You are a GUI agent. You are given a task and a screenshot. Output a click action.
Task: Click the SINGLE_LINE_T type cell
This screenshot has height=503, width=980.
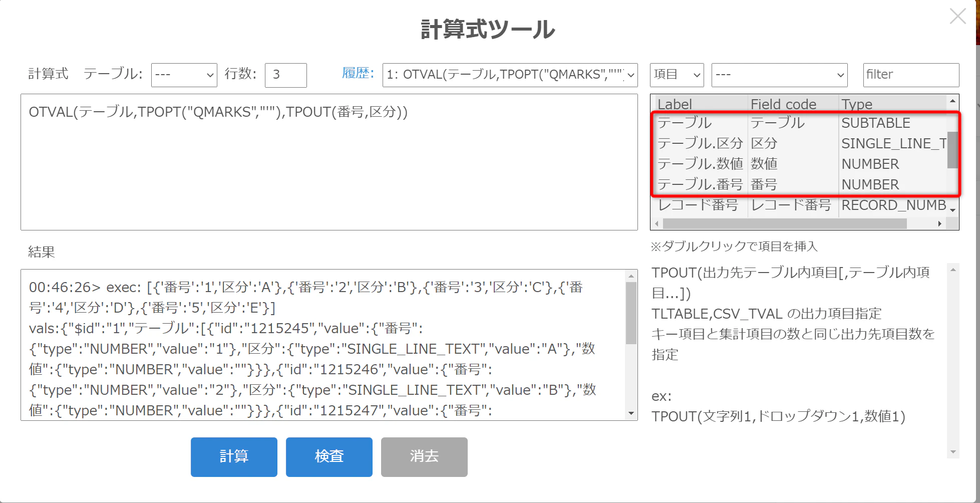click(893, 143)
